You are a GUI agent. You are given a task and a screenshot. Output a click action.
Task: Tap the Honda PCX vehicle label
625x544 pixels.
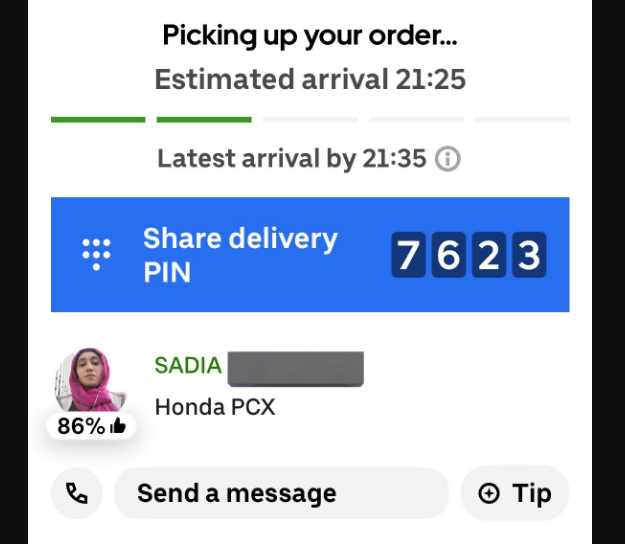[x=215, y=407]
